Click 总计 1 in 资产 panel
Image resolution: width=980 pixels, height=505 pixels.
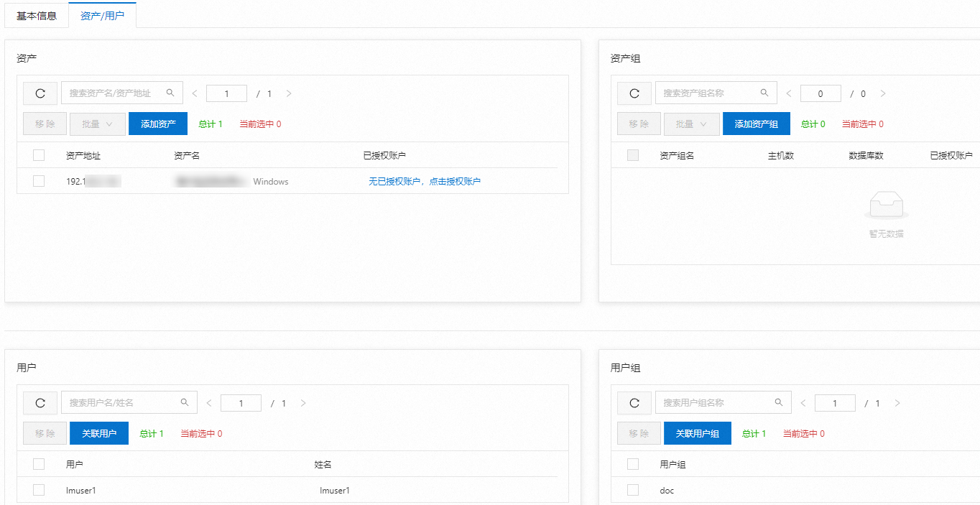tap(211, 124)
